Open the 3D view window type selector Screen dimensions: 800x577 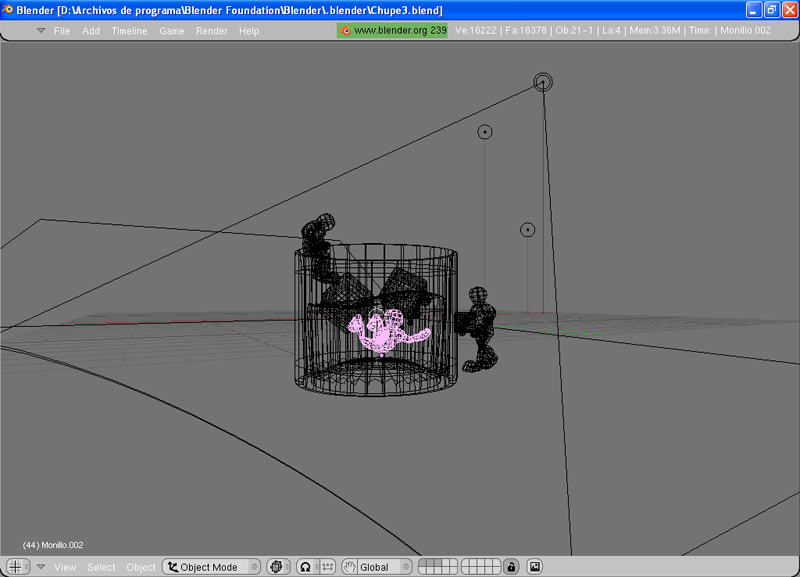click(18, 567)
